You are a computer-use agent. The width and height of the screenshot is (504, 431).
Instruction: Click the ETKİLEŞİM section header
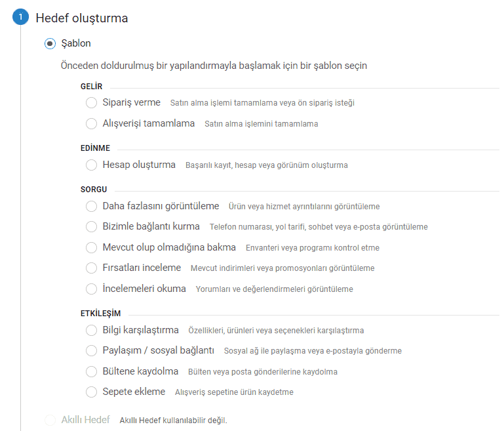click(x=100, y=314)
